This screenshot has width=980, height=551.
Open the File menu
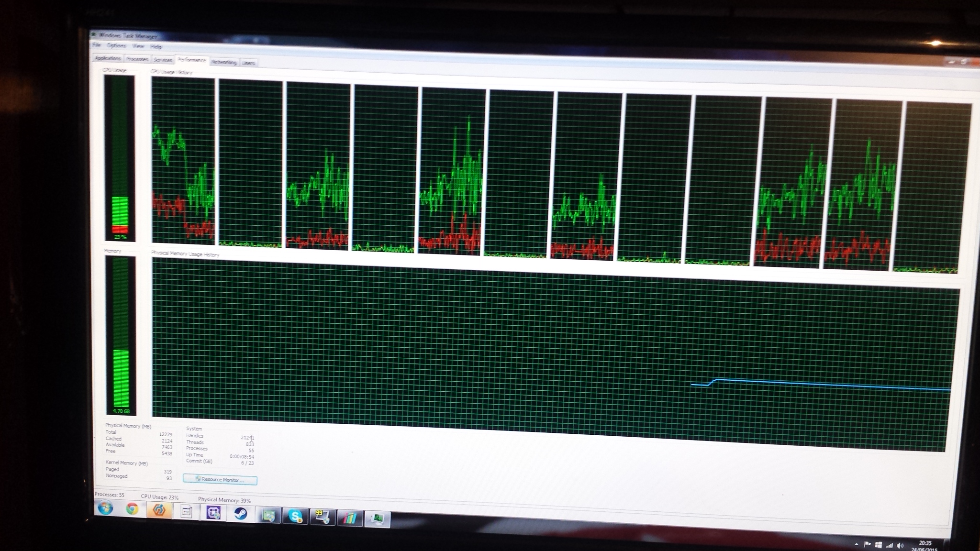[96, 45]
